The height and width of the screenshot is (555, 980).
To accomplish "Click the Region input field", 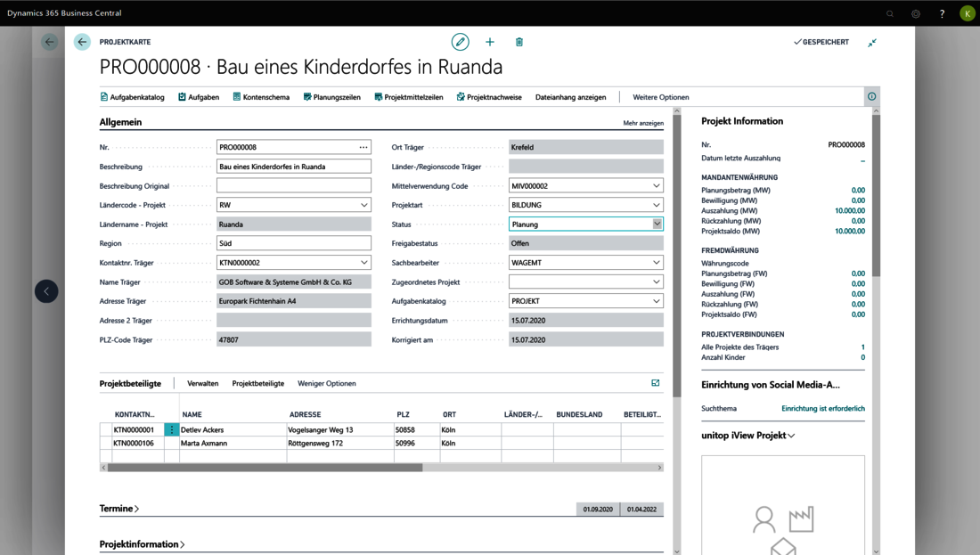I will pos(294,243).
